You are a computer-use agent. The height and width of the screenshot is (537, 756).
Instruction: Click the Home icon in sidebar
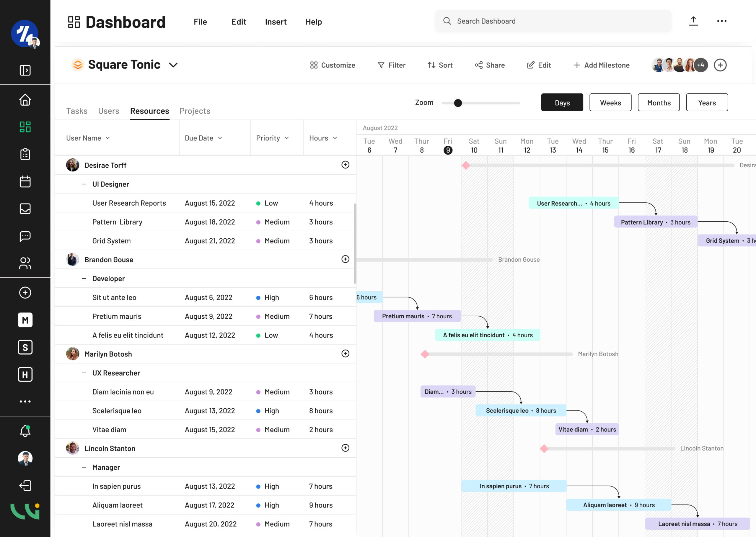pyautogui.click(x=25, y=99)
